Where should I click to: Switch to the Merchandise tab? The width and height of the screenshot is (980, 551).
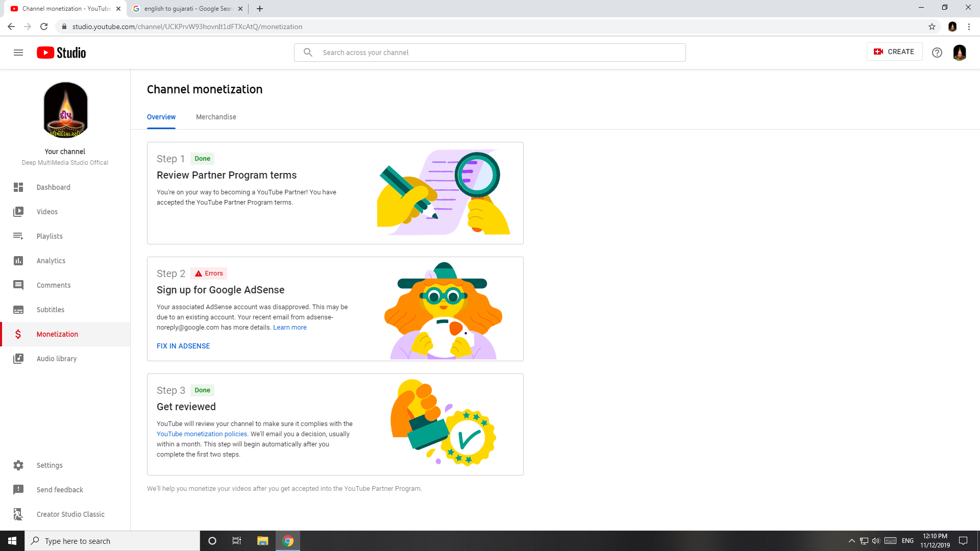coord(216,117)
